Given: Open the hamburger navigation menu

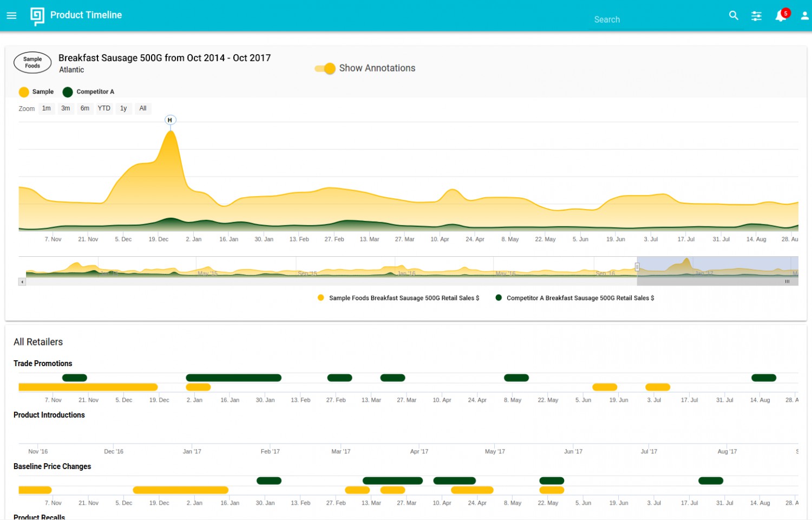Looking at the screenshot, I should tap(11, 16).
